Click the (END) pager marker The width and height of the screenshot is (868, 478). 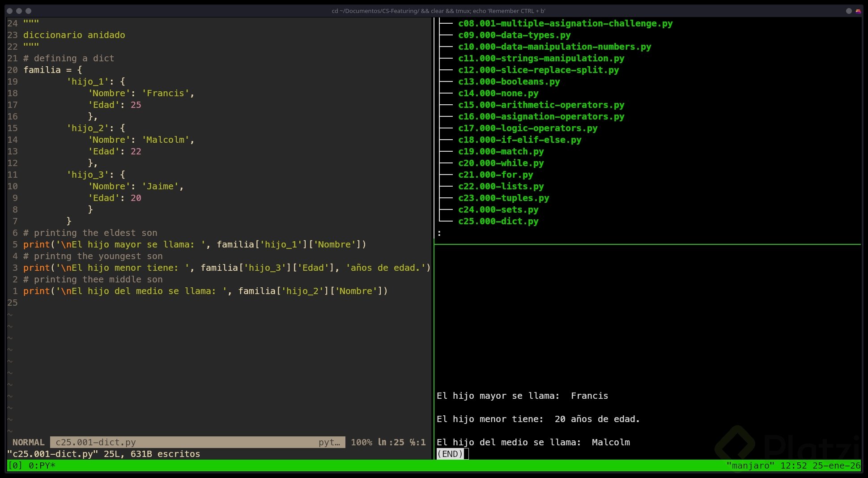pos(450,454)
